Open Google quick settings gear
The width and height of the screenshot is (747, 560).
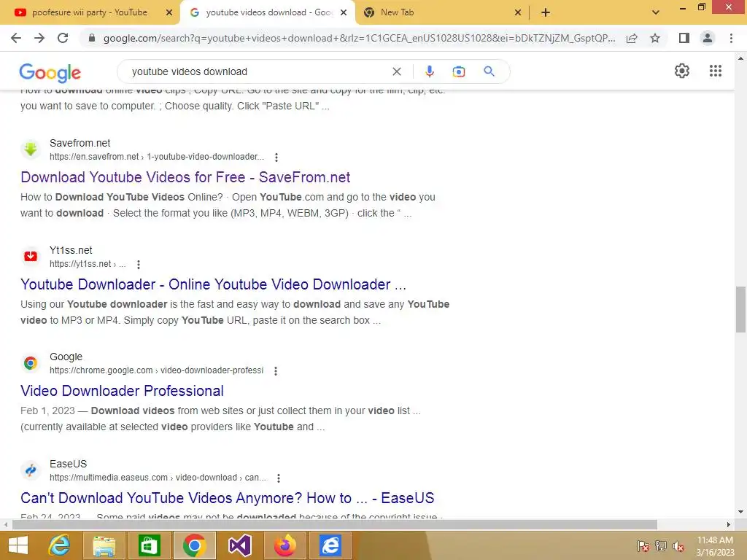(x=682, y=71)
